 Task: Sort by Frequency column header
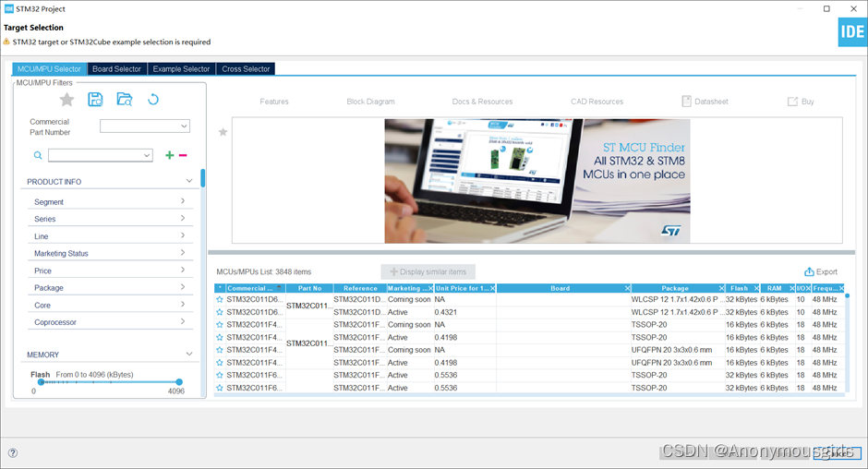(x=825, y=288)
